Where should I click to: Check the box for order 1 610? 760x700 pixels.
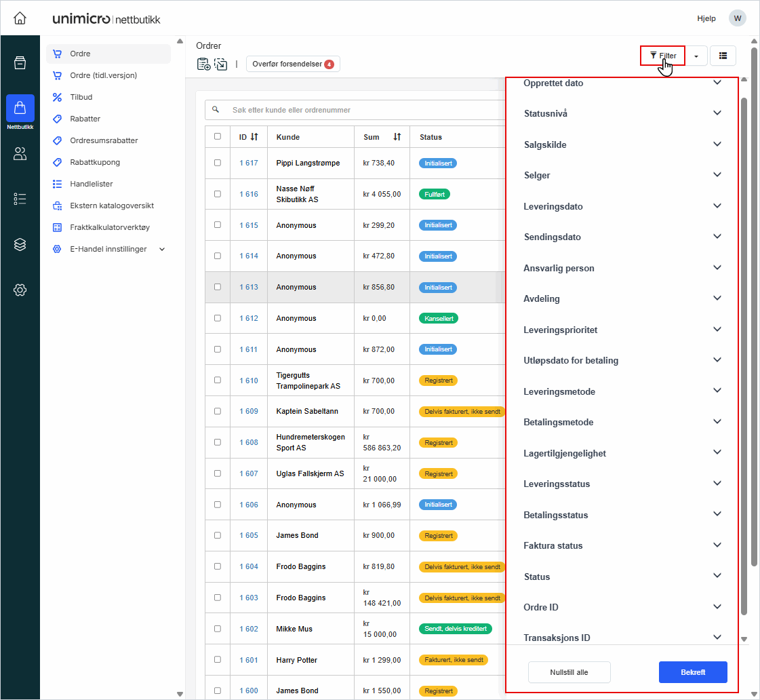(x=218, y=380)
